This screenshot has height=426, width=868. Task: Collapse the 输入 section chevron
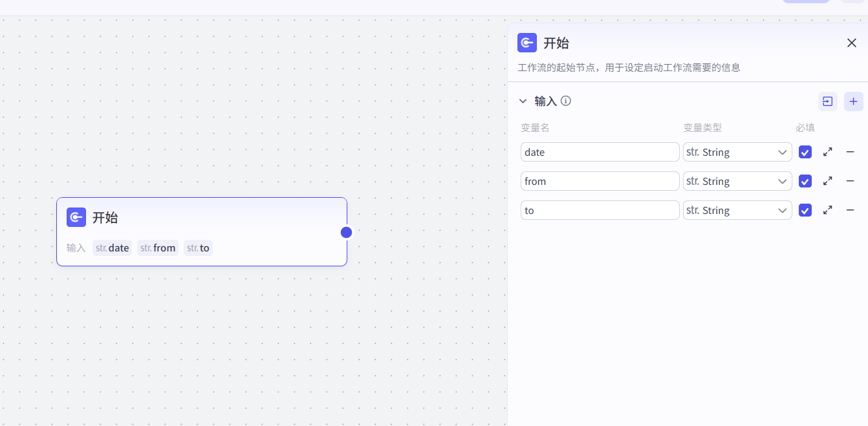click(523, 101)
